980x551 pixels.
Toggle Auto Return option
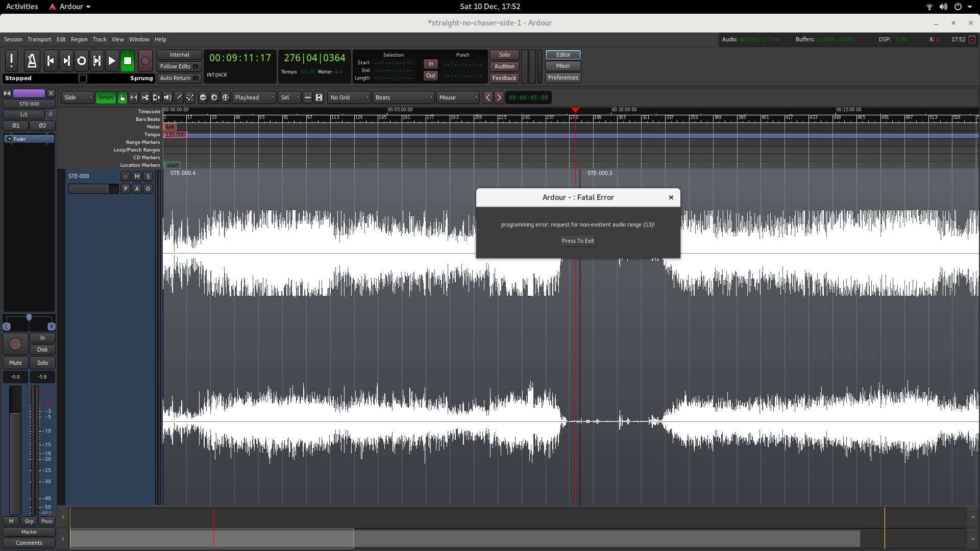179,78
